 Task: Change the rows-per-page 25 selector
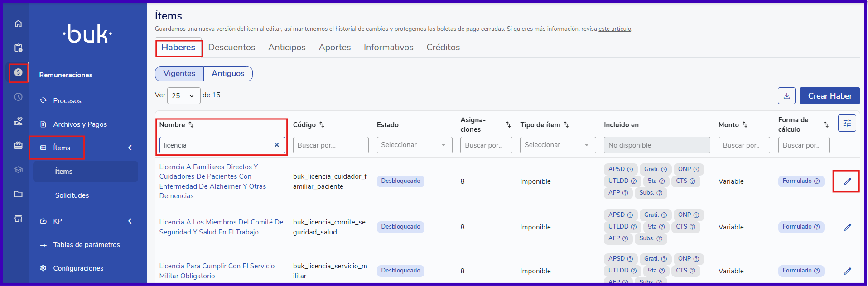pos(183,96)
